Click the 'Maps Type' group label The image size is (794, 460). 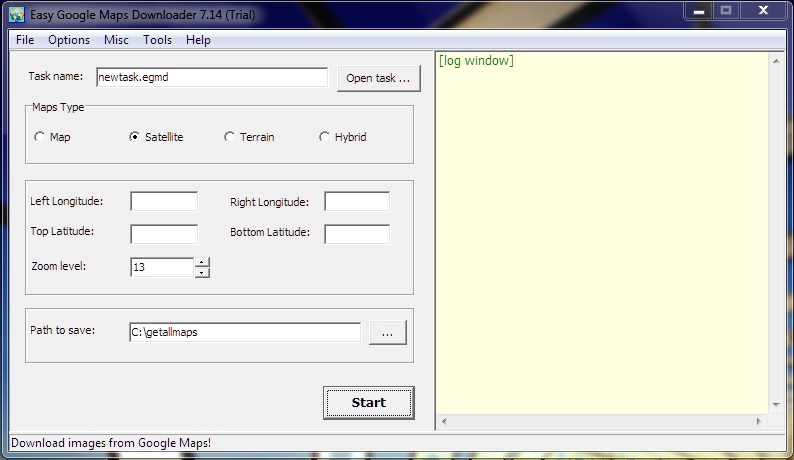58,107
